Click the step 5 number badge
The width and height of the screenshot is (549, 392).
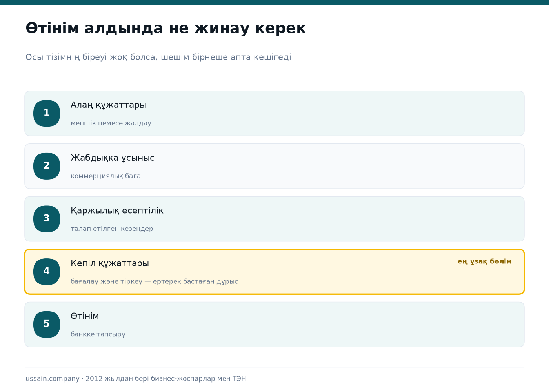coord(47,324)
